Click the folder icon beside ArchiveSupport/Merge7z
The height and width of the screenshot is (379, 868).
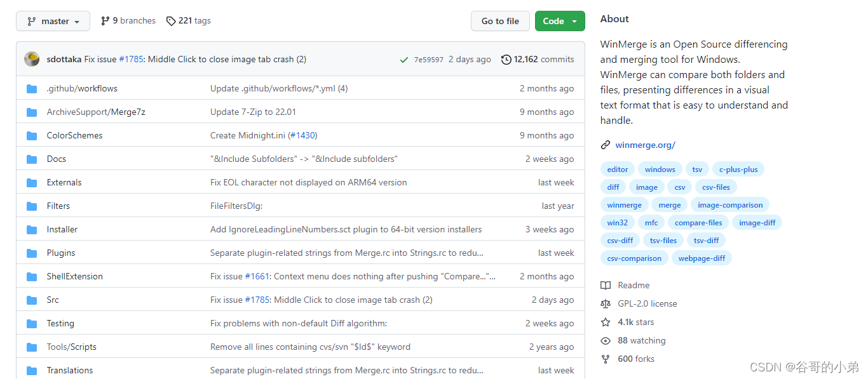[32, 112]
